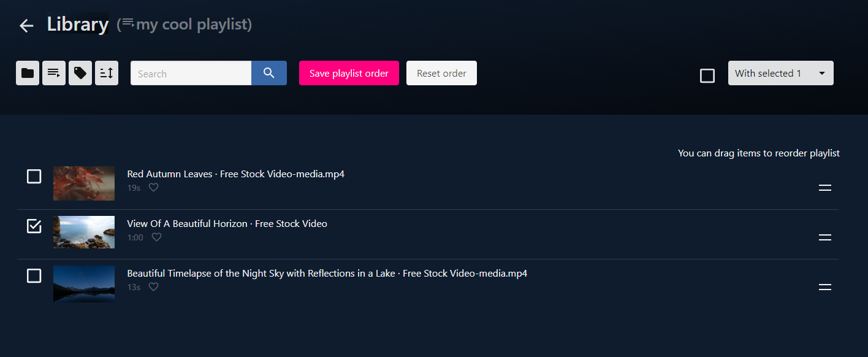Screen dimensions: 868x357
Task: Favorite the Night Sky Timelapse heart
Action: [x=154, y=287]
